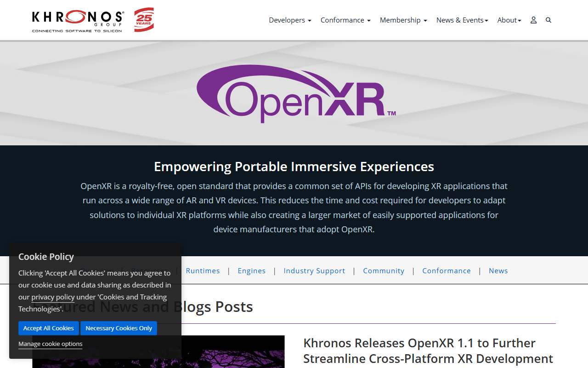Image resolution: width=588 pixels, height=368 pixels.
Task: Click the purple featured news thumbnail
Action: pos(158,352)
